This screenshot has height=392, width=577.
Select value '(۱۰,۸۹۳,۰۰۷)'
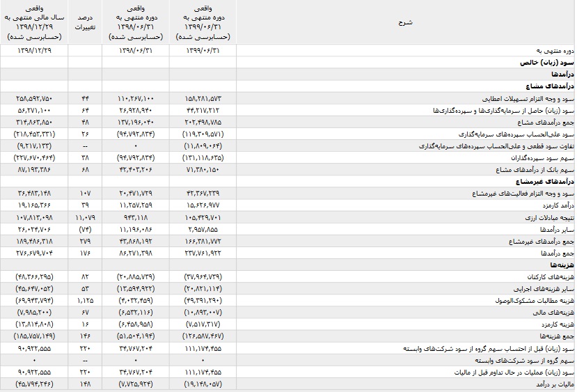tap(203, 312)
